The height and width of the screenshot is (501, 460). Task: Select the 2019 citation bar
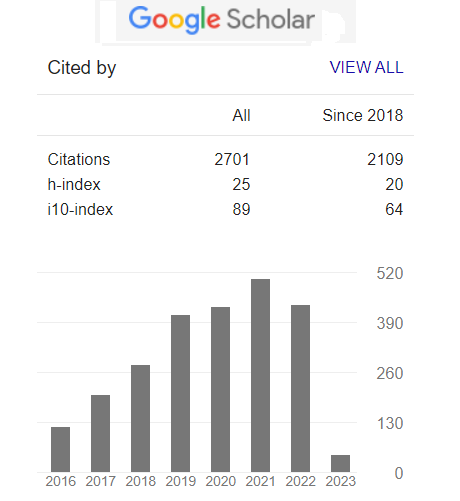[x=180, y=393]
